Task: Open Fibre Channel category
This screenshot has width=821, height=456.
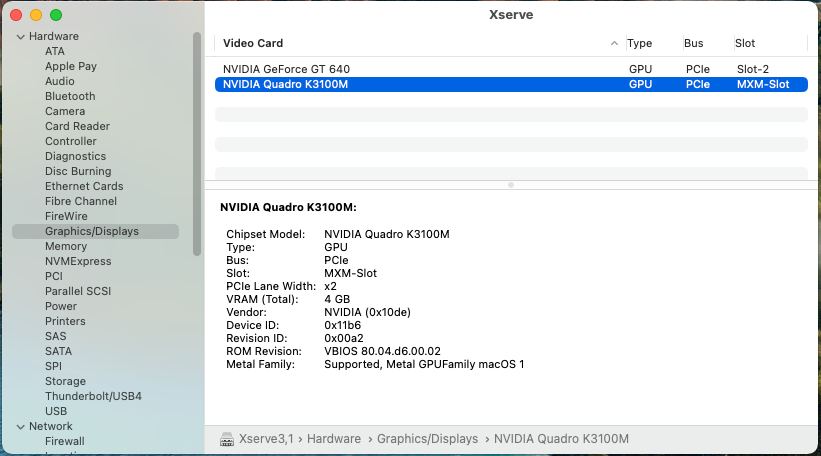Action: pos(81,202)
